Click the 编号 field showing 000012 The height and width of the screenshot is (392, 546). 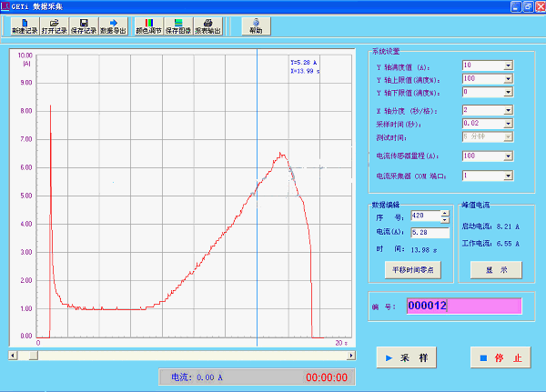(464, 306)
